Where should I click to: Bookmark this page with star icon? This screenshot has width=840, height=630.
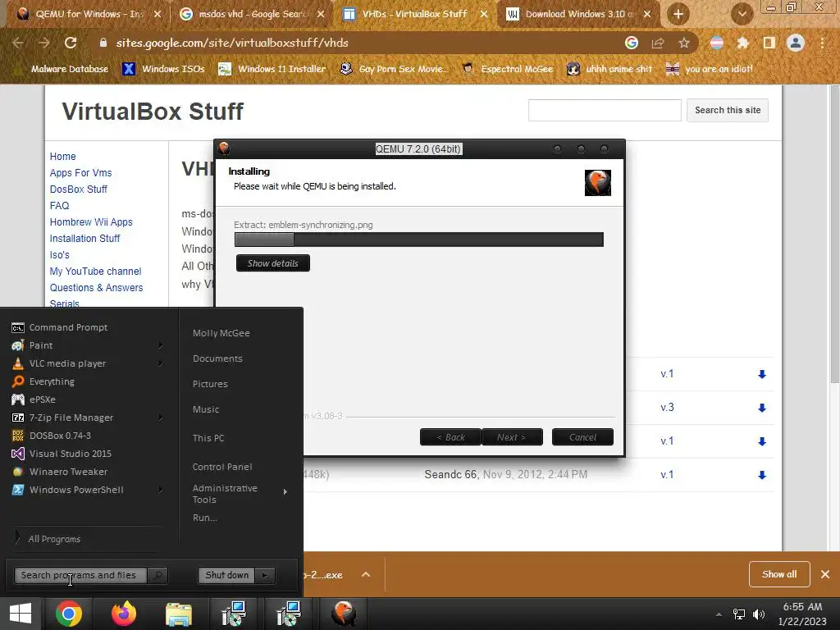coord(684,43)
